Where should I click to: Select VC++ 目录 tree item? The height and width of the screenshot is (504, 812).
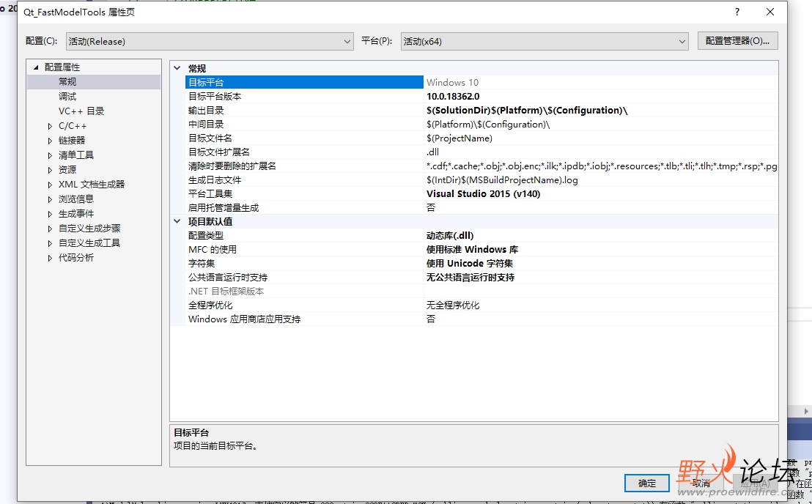click(81, 111)
